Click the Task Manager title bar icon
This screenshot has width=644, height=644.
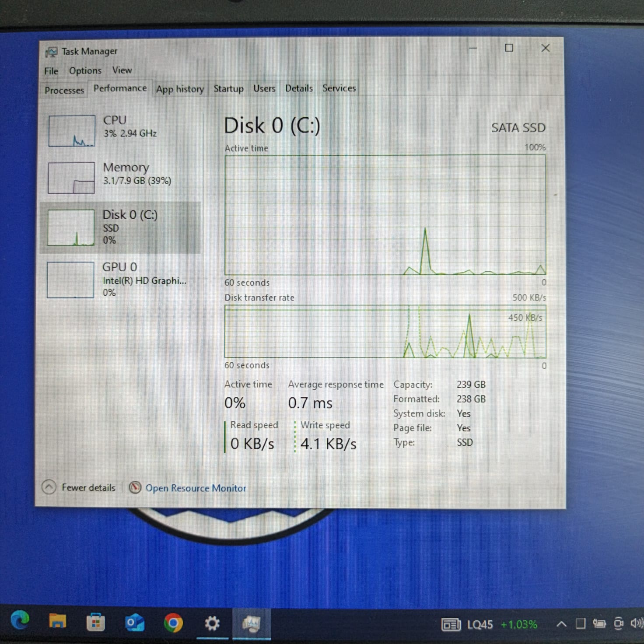coord(51,52)
